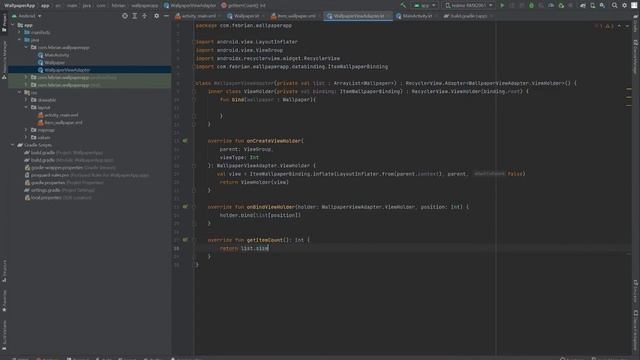Open the Device Manager phone icon

click(x=593, y=5)
